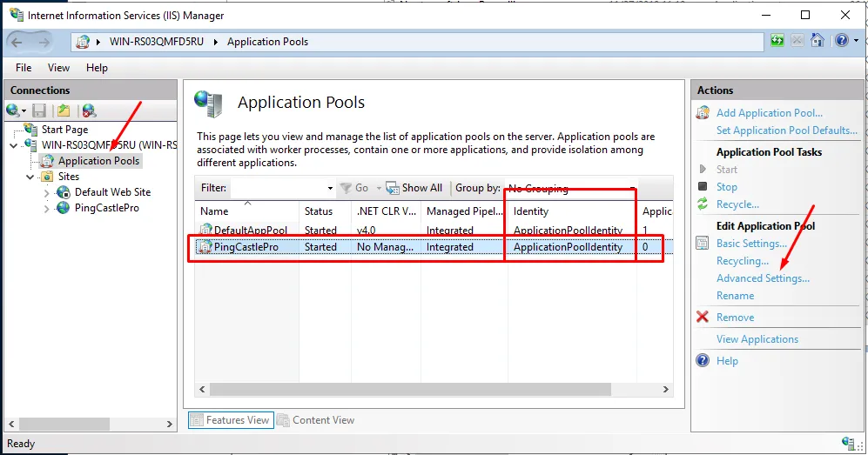Image resolution: width=868 pixels, height=455 pixels.
Task: Click the blue Help icon in top toolbar
Action: [x=841, y=40]
